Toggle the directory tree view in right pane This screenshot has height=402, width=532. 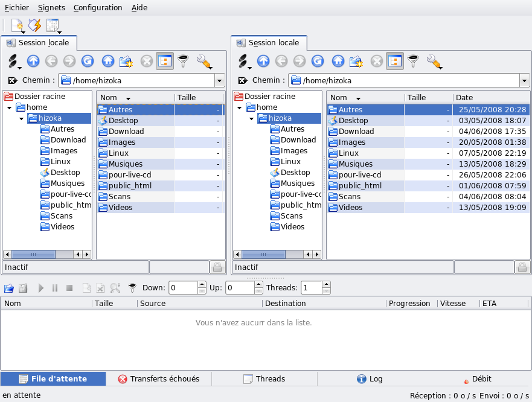pyautogui.click(x=395, y=61)
